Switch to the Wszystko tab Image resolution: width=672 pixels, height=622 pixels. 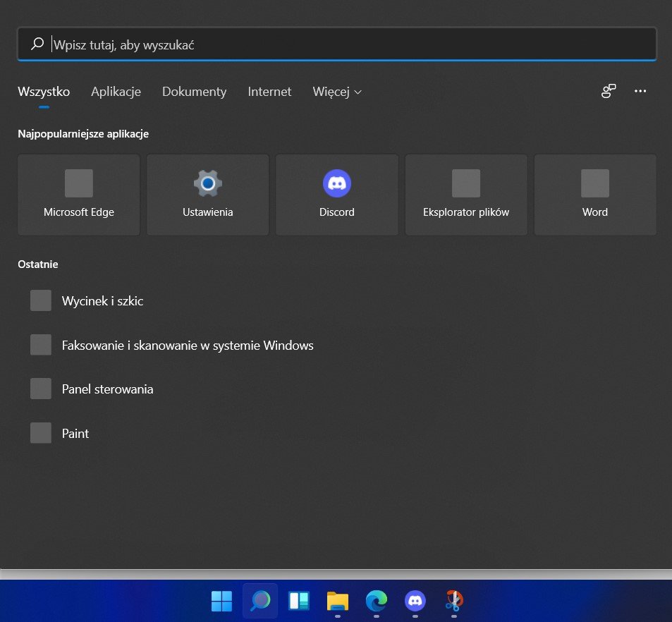pos(44,92)
